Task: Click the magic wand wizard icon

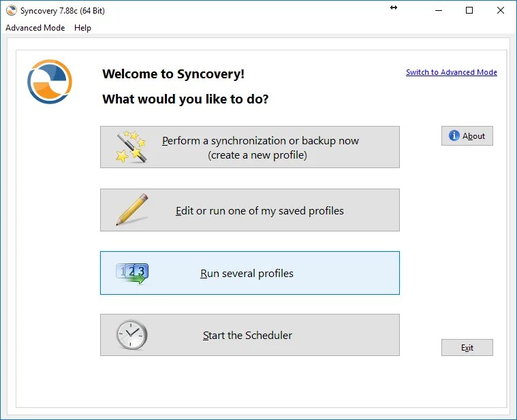Action: [131, 147]
